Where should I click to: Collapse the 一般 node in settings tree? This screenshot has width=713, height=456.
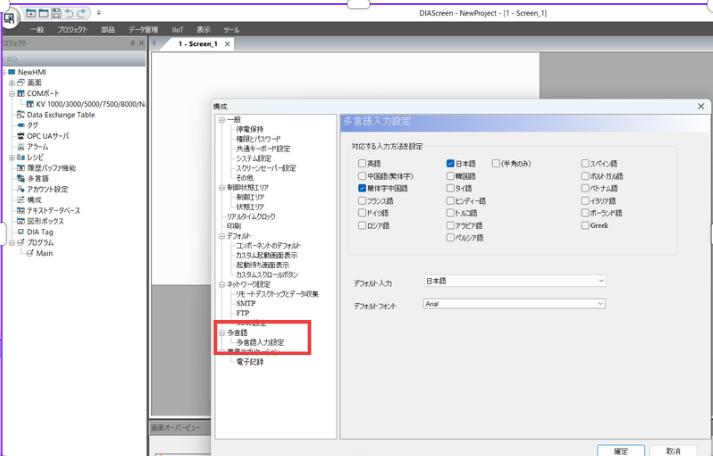221,120
